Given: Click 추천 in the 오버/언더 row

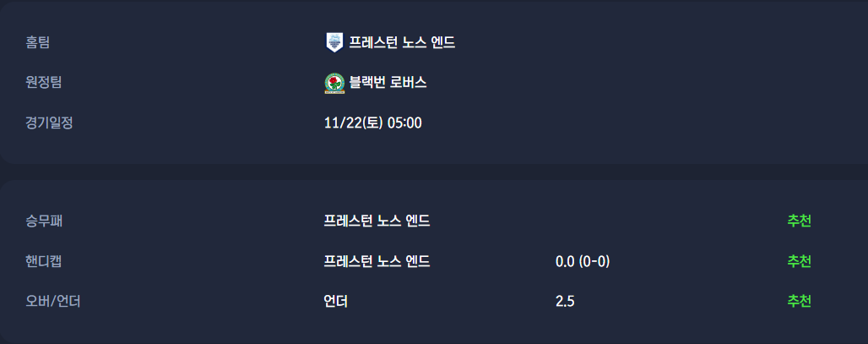Looking at the screenshot, I should point(799,301).
